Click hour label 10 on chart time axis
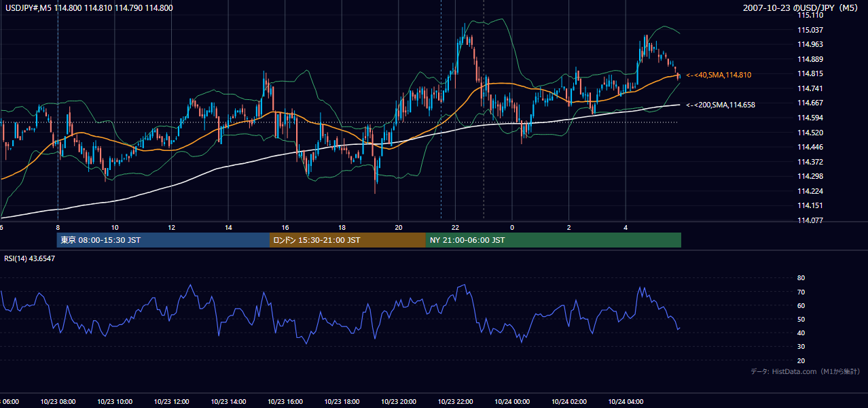 pos(115,227)
